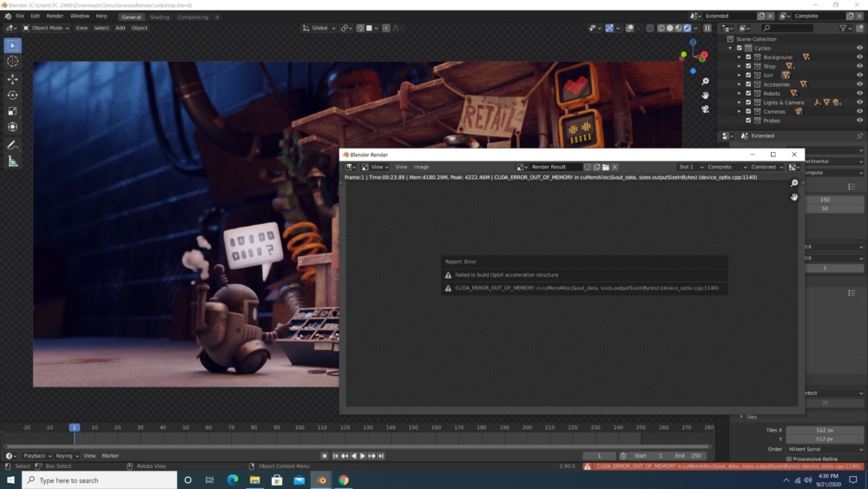
Task: Switch to material preview shading
Action: [x=678, y=28]
